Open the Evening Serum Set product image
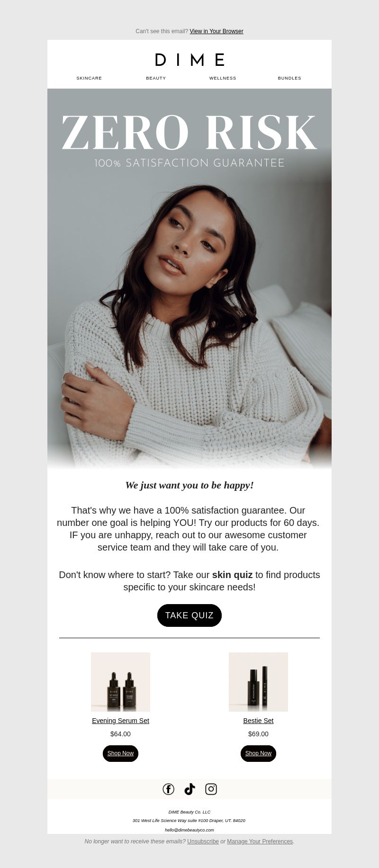The width and height of the screenshot is (379, 868). [120, 682]
